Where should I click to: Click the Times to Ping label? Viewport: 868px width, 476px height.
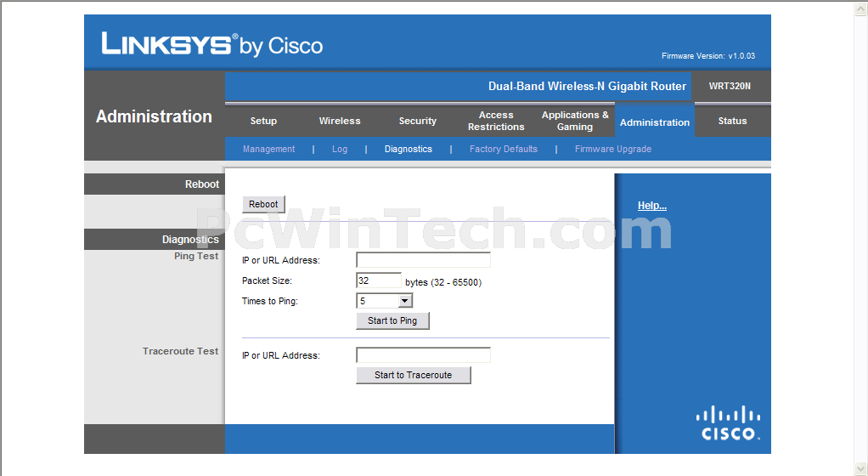coord(269,302)
